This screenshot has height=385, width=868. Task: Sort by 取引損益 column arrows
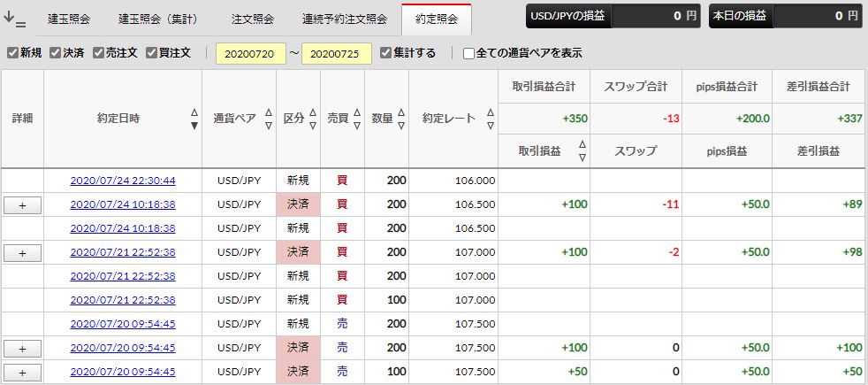tap(582, 150)
